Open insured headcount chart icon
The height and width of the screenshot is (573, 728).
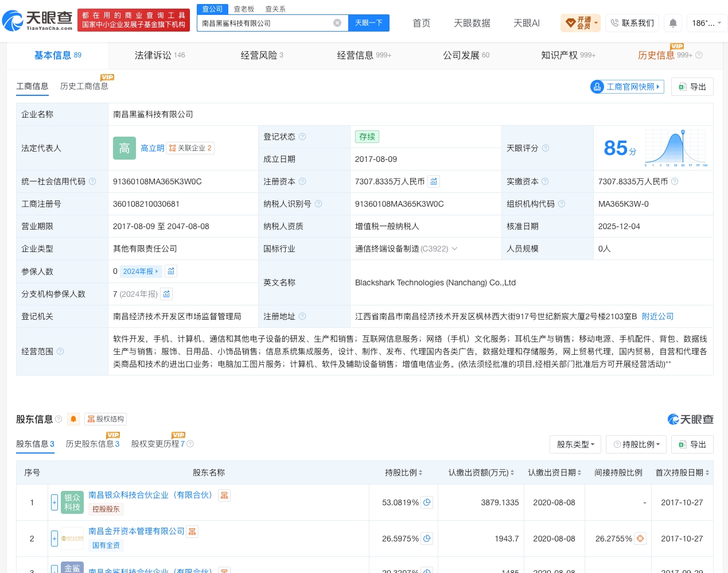pos(171,271)
